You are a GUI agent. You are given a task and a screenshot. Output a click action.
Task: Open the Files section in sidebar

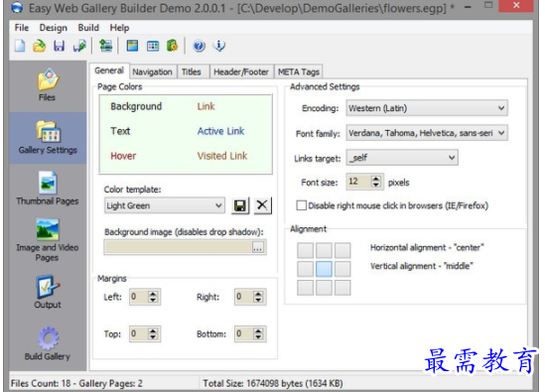tap(48, 85)
